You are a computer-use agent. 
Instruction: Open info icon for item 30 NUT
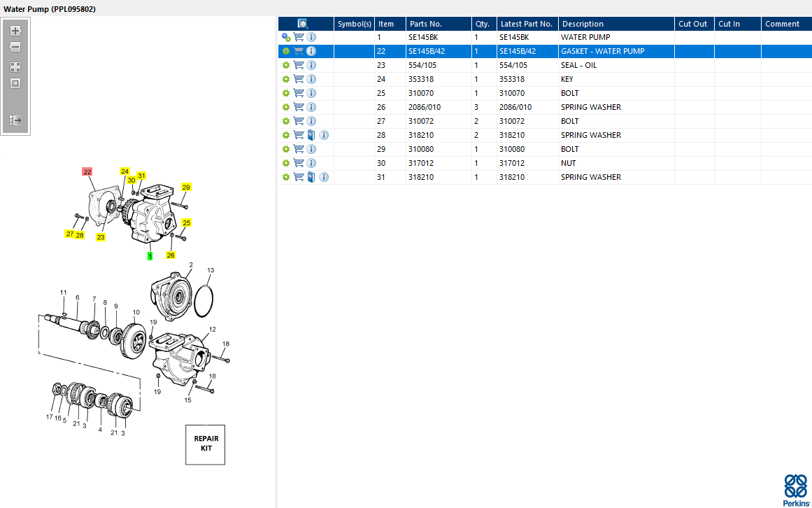(311, 163)
